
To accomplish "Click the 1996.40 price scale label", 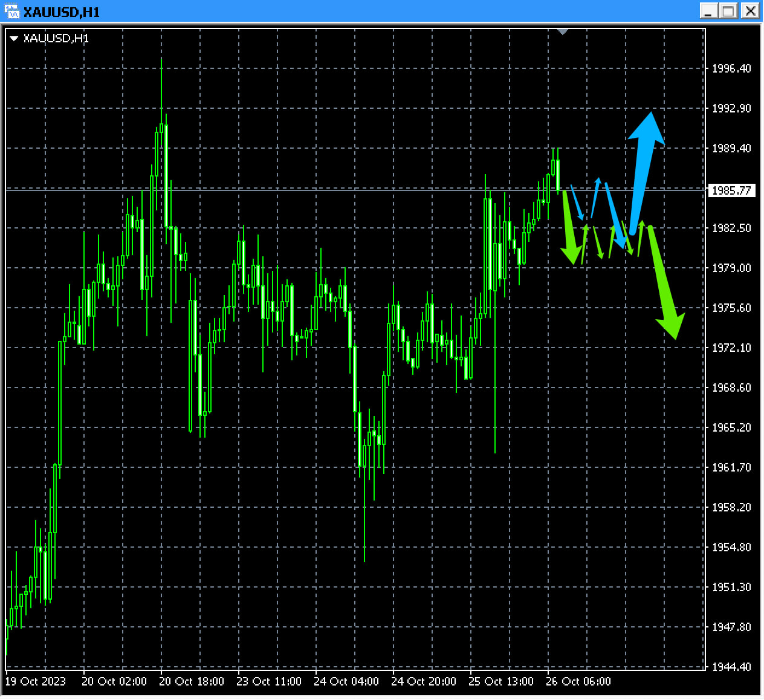I will tap(731, 69).
